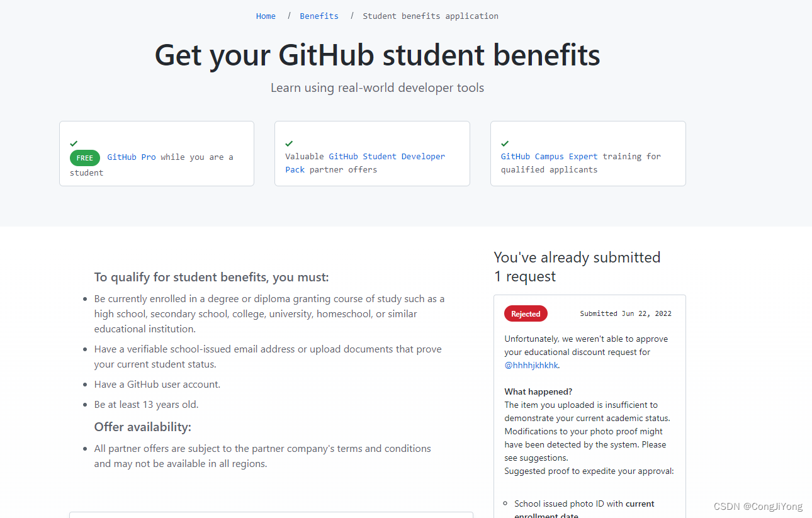
Task: Click the CSDN @CongJiYong watermark
Action: point(758,505)
